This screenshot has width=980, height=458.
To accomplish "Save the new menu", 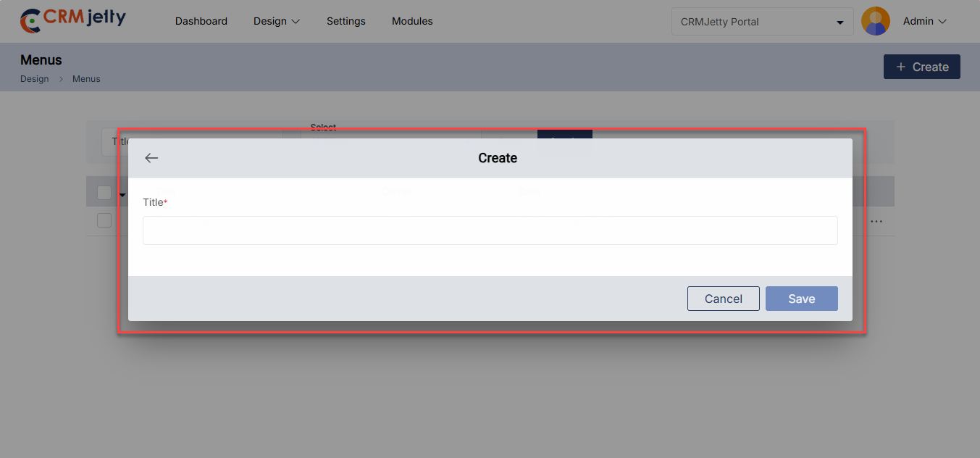I will 801,299.
